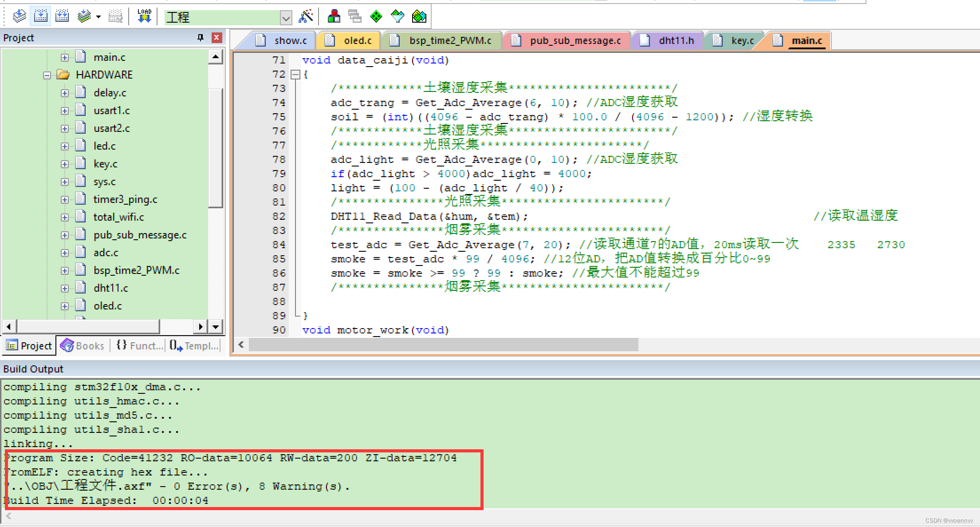Click the Translate file toolbar icon
980x527 pixels.
(19, 16)
